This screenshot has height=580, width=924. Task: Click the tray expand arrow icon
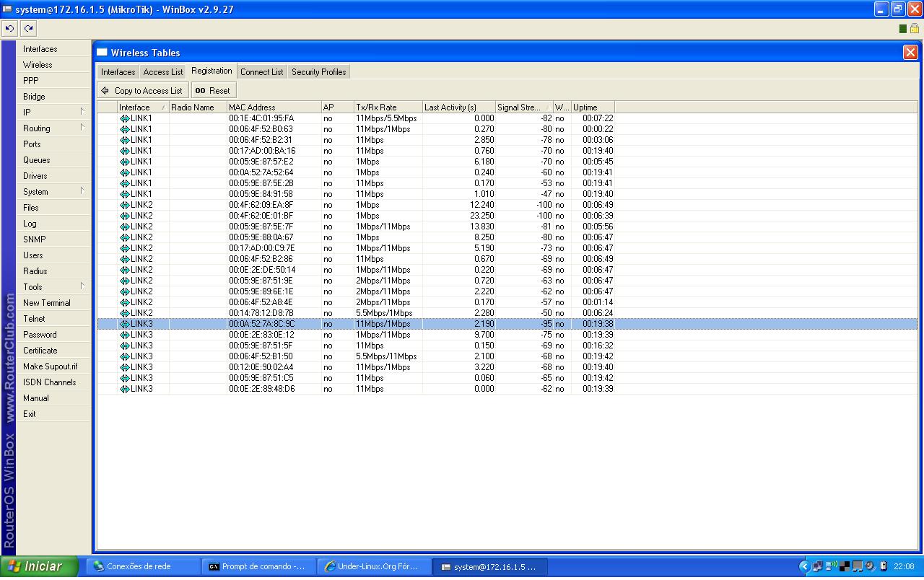804,566
